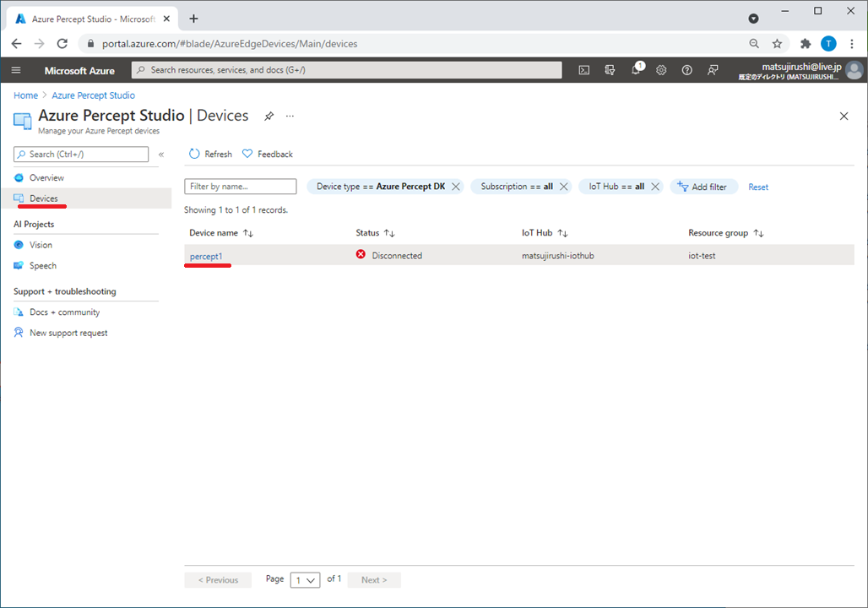The image size is (868, 608).
Task: Close the Azure Percept Studio blade
Action: coord(844,116)
